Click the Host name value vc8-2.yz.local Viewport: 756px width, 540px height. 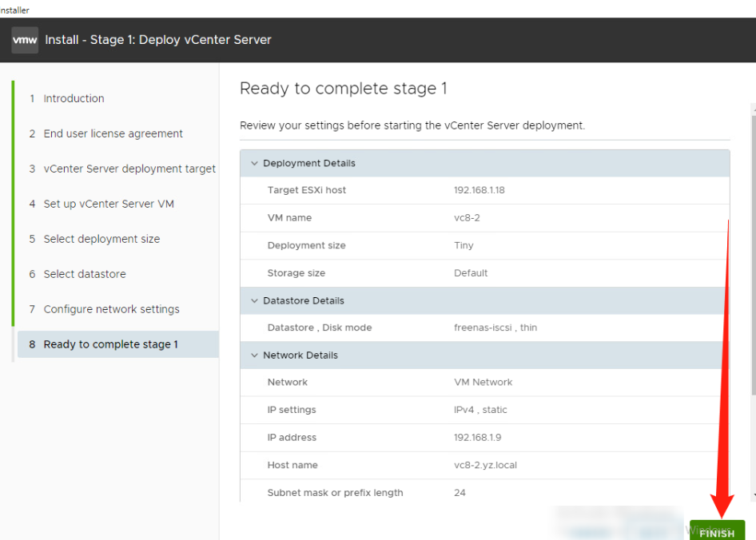coord(486,465)
